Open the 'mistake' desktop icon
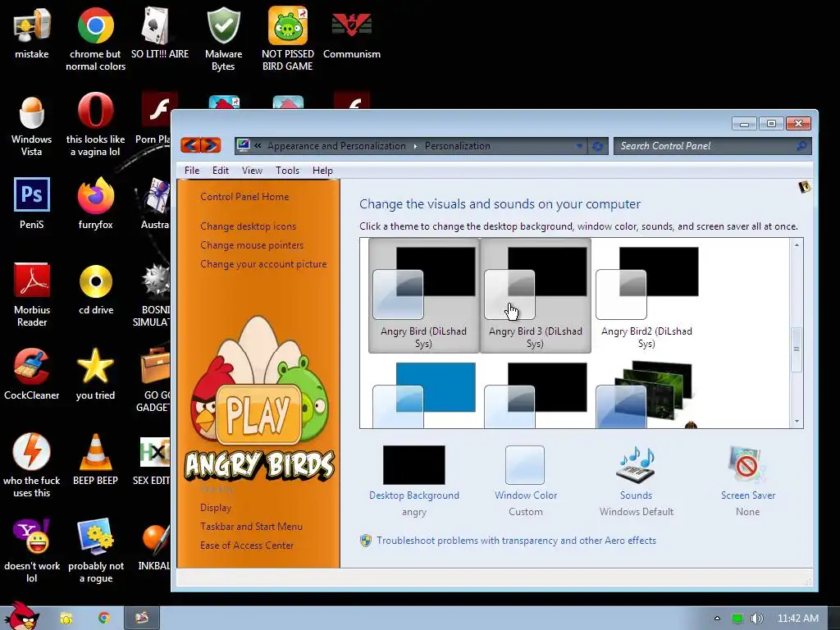 coord(32,33)
